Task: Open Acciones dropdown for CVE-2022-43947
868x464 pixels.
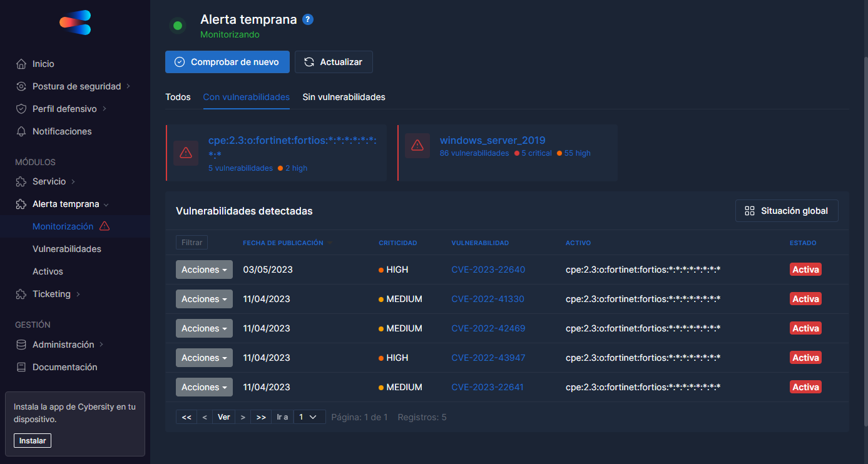Action: (204, 358)
